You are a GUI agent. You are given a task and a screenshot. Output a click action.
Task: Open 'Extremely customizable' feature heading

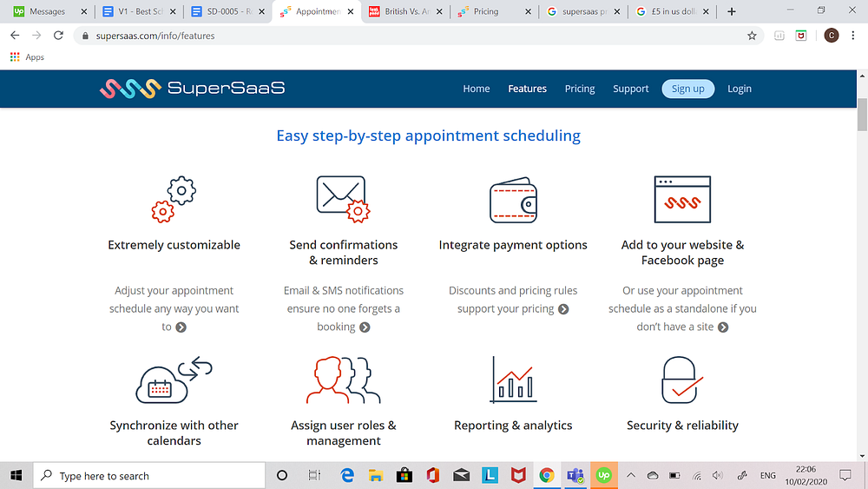(174, 245)
